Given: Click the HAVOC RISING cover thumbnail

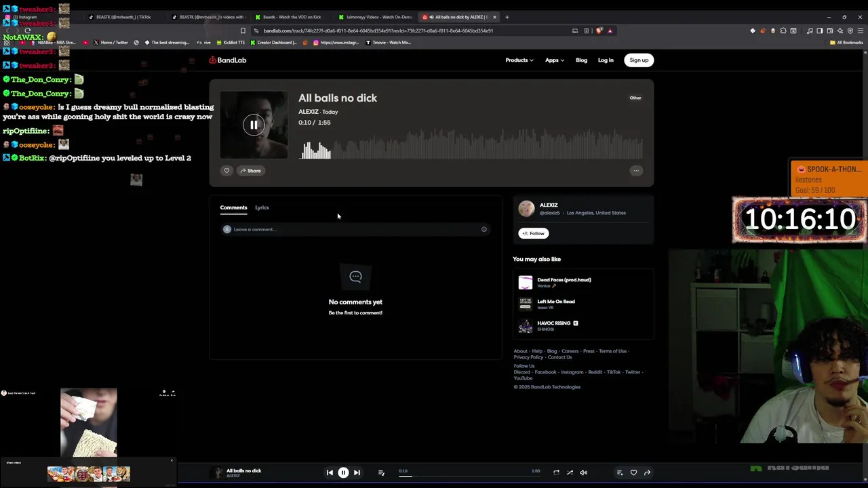Looking at the screenshot, I should click(x=526, y=326).
